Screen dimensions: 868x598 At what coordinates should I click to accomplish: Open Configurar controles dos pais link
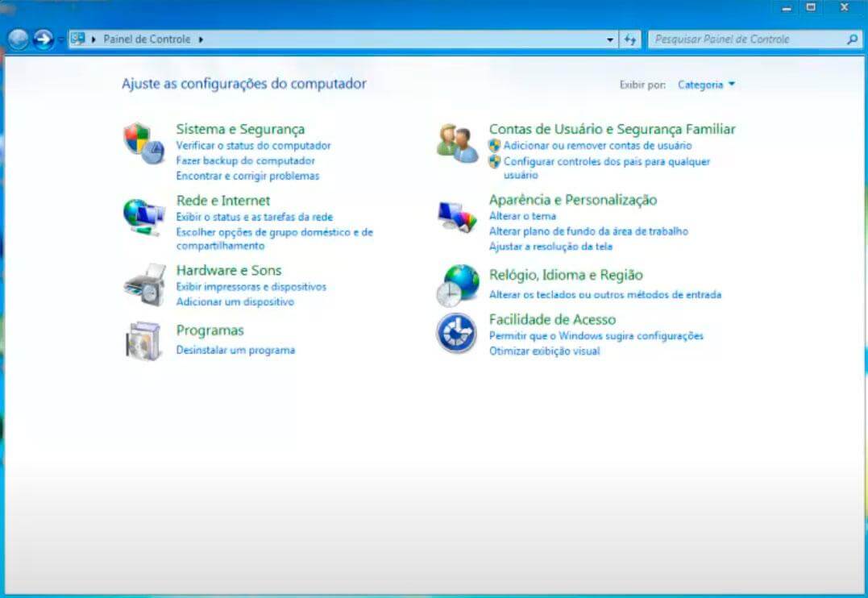607,168
